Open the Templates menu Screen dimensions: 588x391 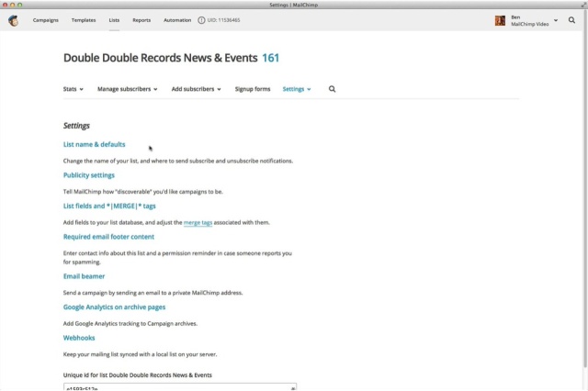tap(84, 20)
